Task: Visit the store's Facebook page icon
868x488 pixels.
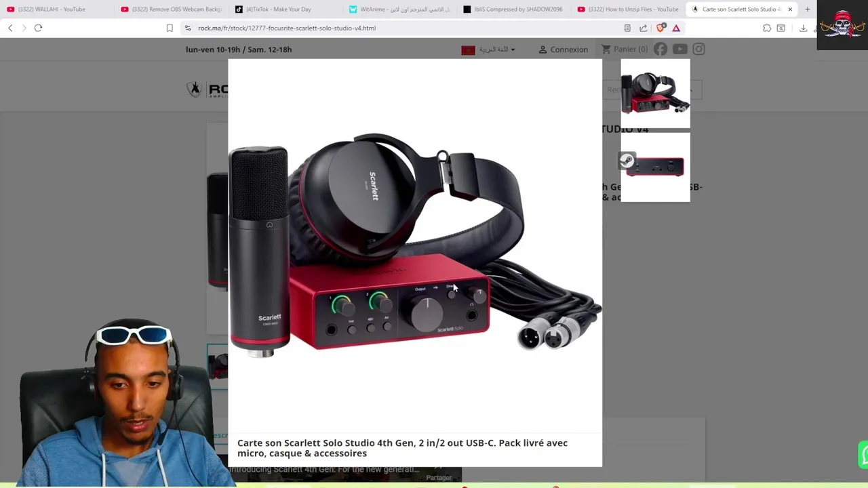Action: 660,49
